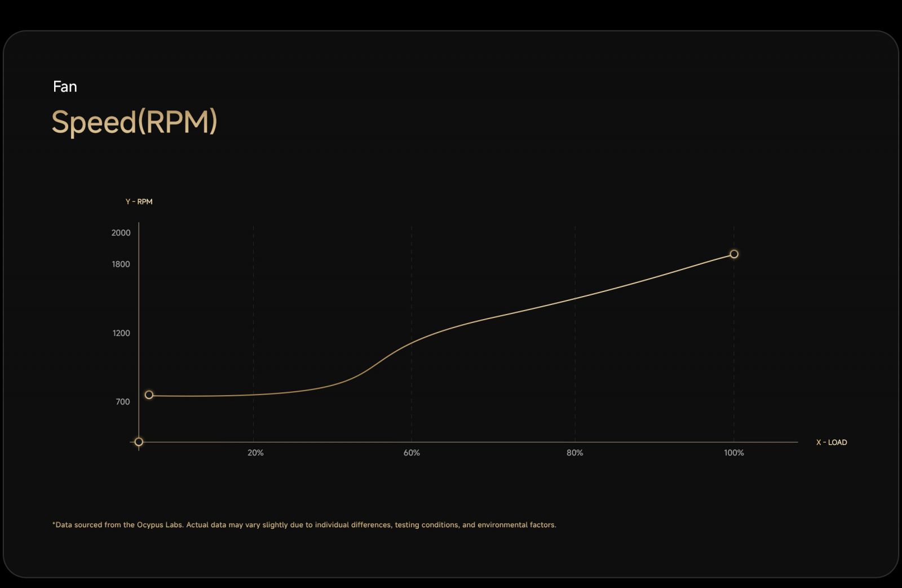Click the 'Y - RPM' axis label
The image size is (902, 588).
(139, 202)
